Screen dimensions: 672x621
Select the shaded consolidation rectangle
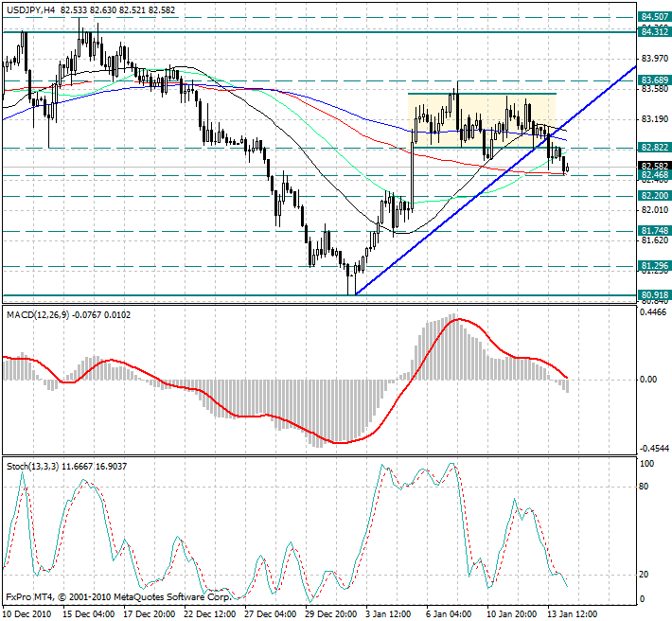482,121
